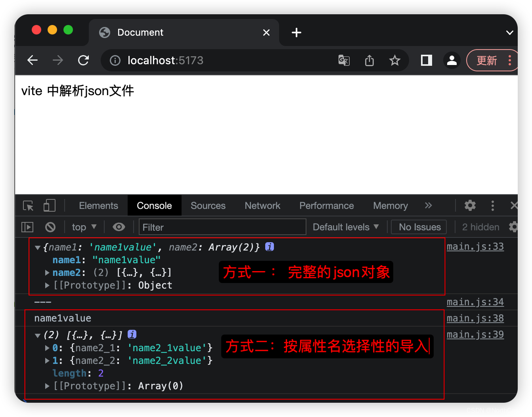Switch to the Sources tab

[208, 206]
